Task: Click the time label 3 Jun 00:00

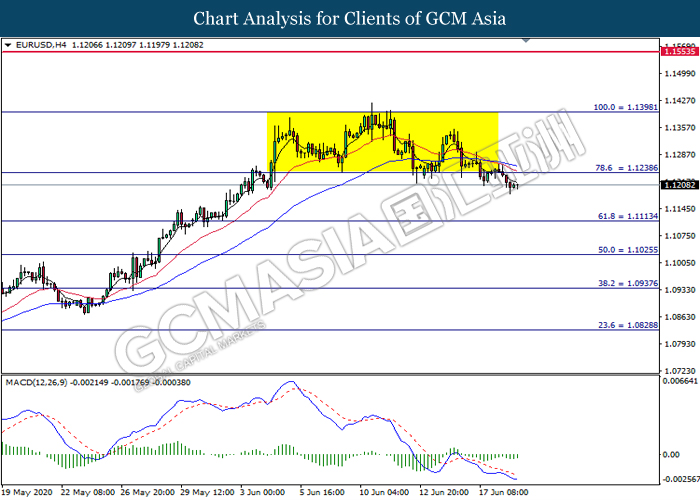Action: pos(263,492)
